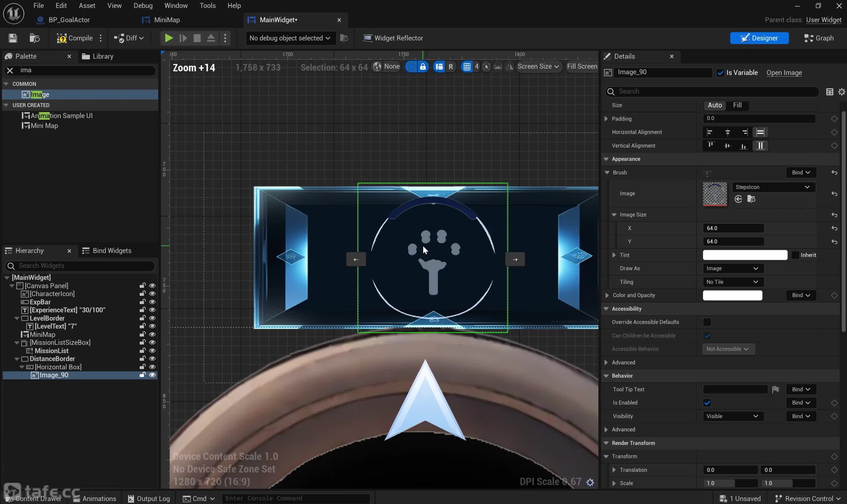Viewport: 847px width, 504px height.
Task: Open the Screen Size dropdown
Action: (538, 66)
